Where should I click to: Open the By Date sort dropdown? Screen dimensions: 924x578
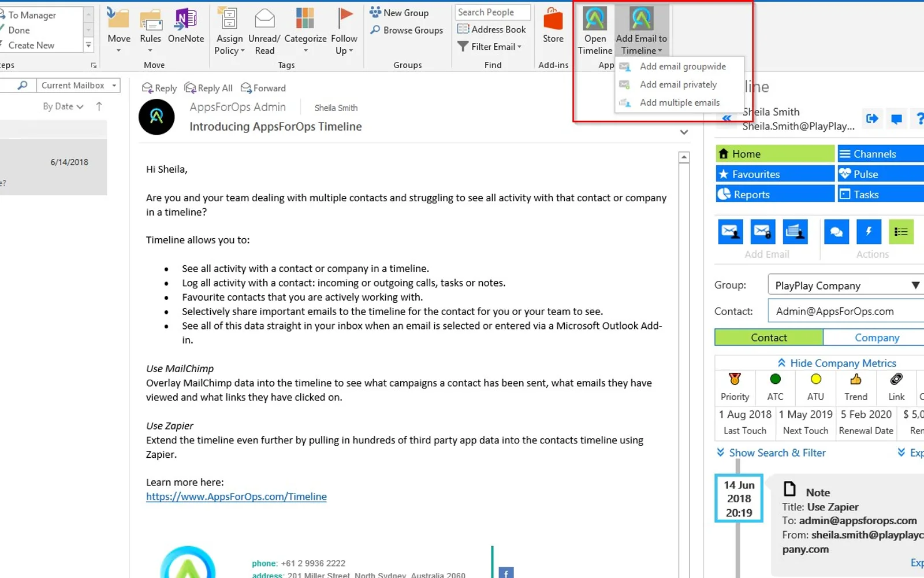(x=63, y=106)
